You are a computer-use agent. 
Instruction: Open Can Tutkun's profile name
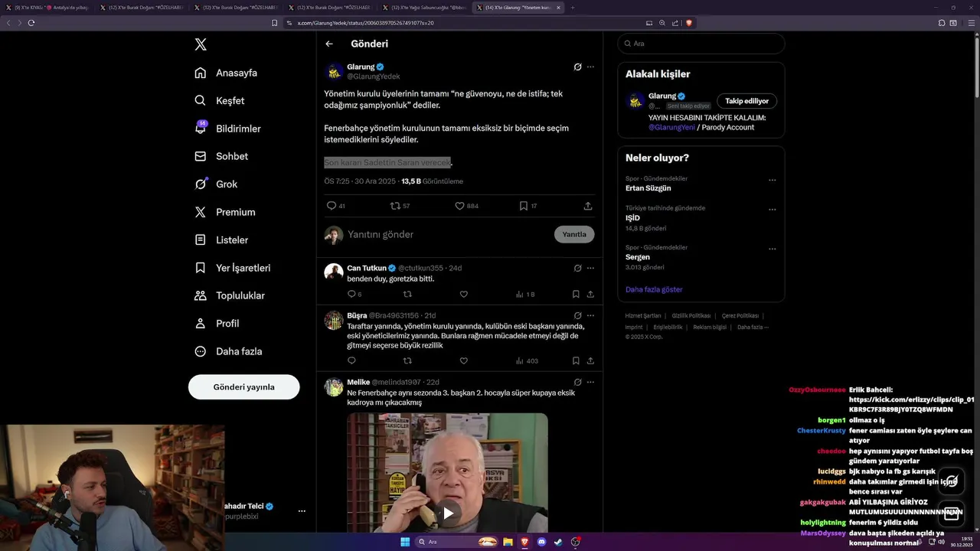tap(367, 268)
